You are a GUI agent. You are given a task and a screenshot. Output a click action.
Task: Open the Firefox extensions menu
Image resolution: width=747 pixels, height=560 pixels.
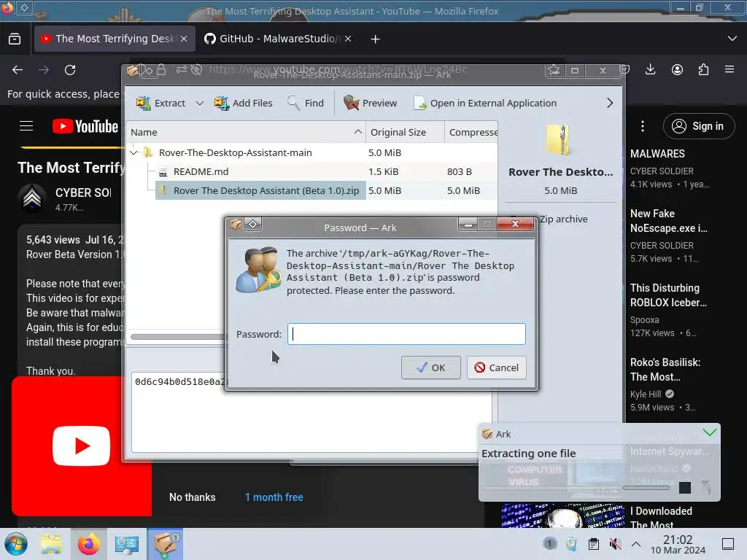tap(703, 69)
